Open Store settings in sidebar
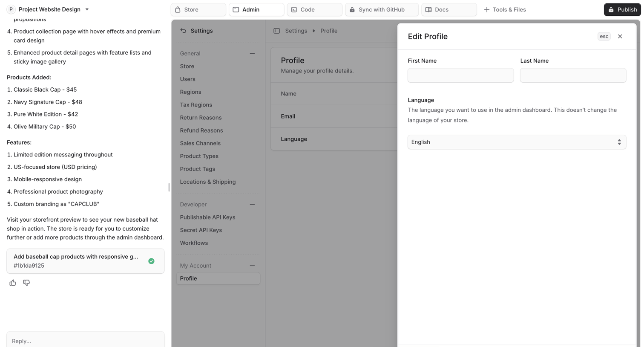Image resolution: width=644 pixels, height=347 pixels. pyautogui.click(x=187, y=66)
